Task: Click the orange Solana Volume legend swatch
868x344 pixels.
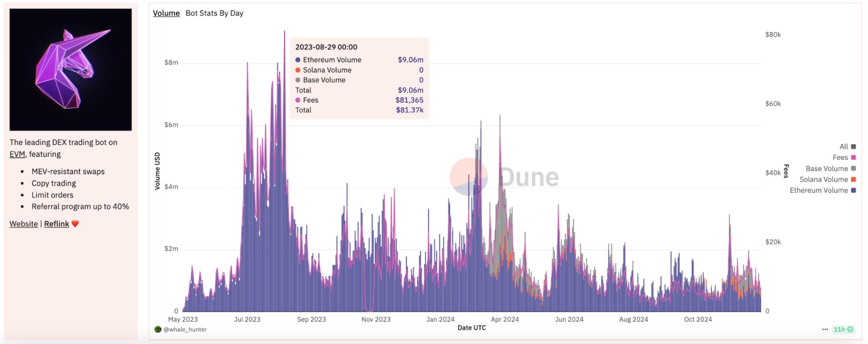Action: 853,179
